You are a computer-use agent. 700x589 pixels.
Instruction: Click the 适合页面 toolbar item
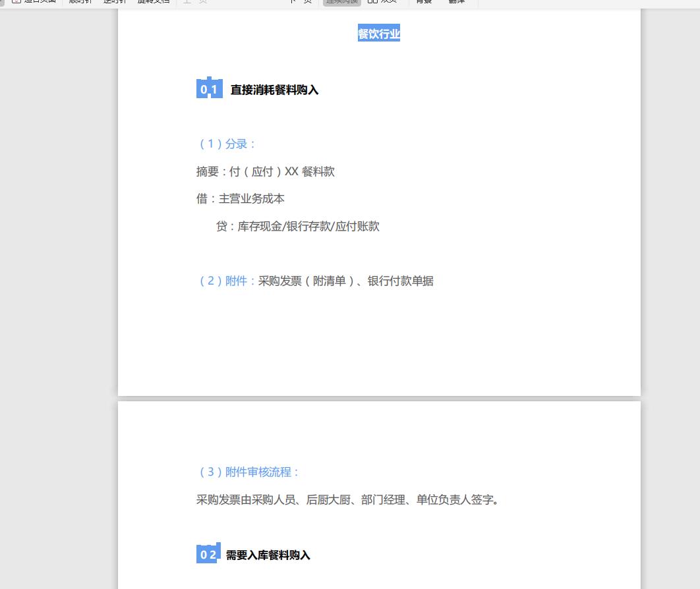click(x=36, y=3)
